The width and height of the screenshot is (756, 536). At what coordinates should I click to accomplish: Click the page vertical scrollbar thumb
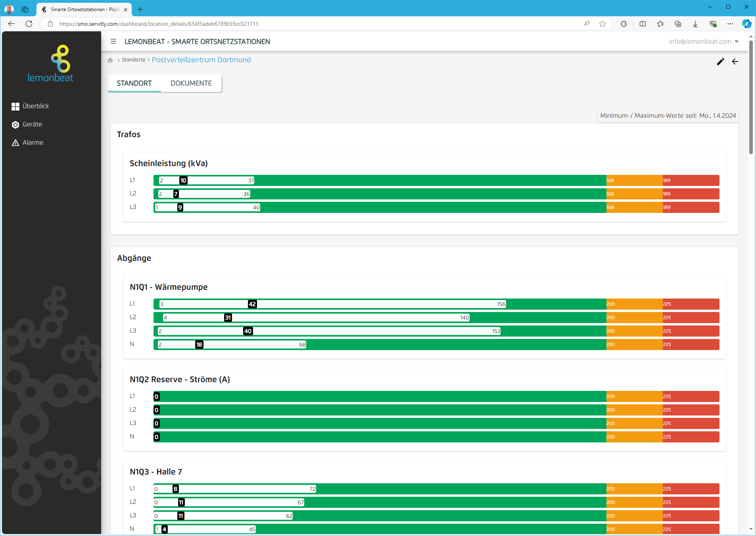pyautogui.click(x=751, y=97)
